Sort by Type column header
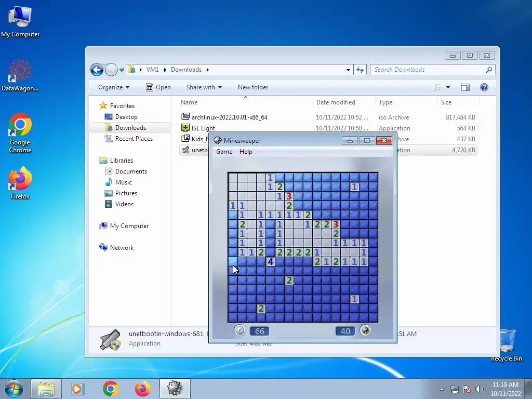The height and width of the screenshot is (399, 532). point(385,102)
